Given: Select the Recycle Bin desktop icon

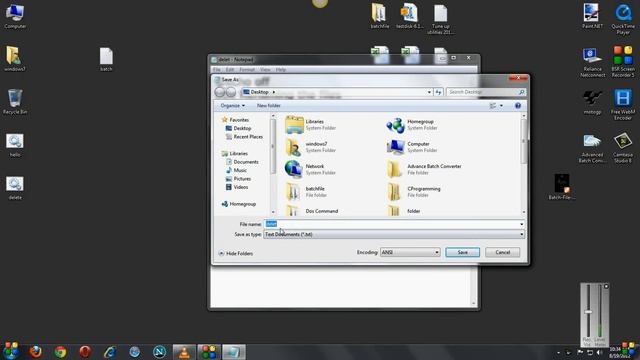Looking at the screenshot, I should pyautogui.click(x=15, y=102).
